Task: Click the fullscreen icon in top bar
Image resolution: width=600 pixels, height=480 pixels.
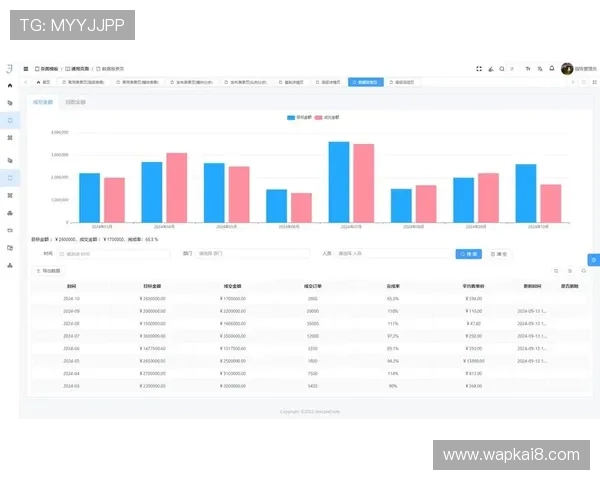Action: [x=479, y=69]
